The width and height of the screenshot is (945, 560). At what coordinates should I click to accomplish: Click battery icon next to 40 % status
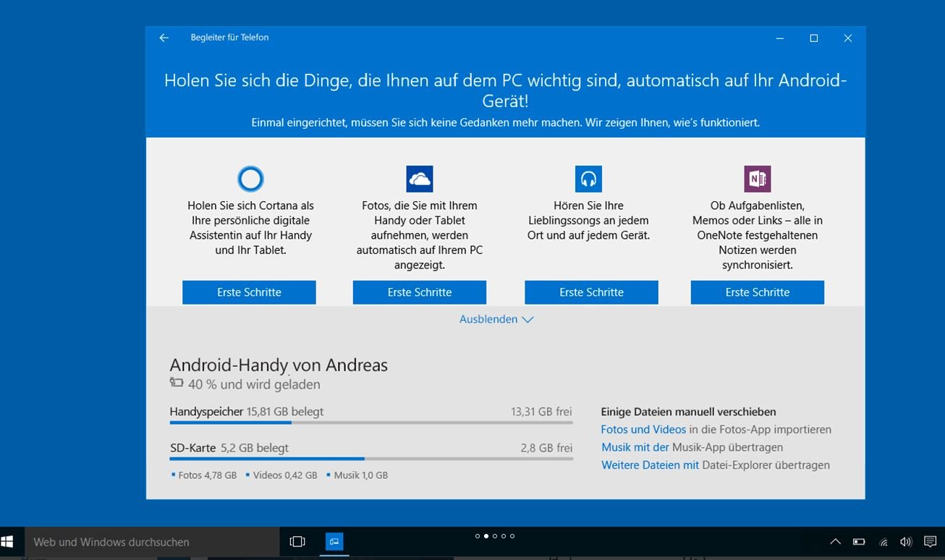click(177, 383)
